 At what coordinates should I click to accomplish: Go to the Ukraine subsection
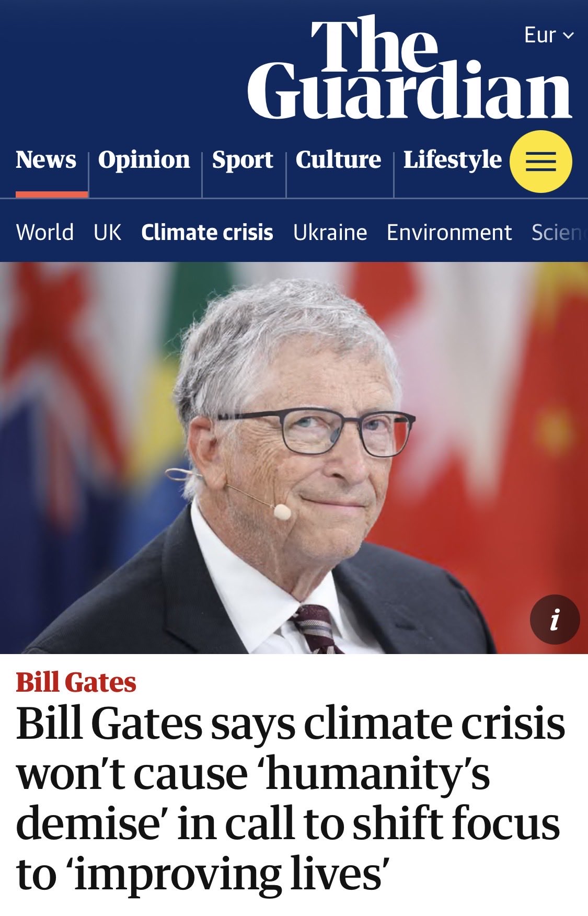pos(330,232)
